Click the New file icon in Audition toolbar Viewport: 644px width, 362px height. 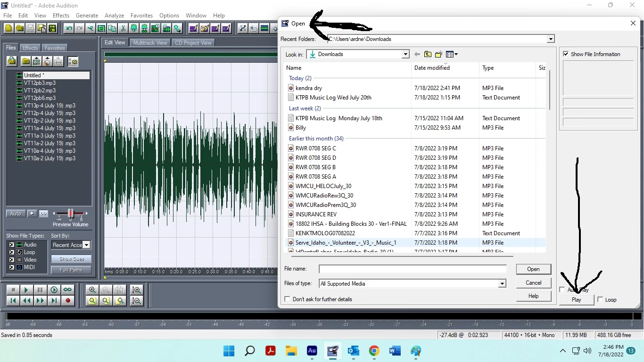pyautogui.click(x=8, y=28)
